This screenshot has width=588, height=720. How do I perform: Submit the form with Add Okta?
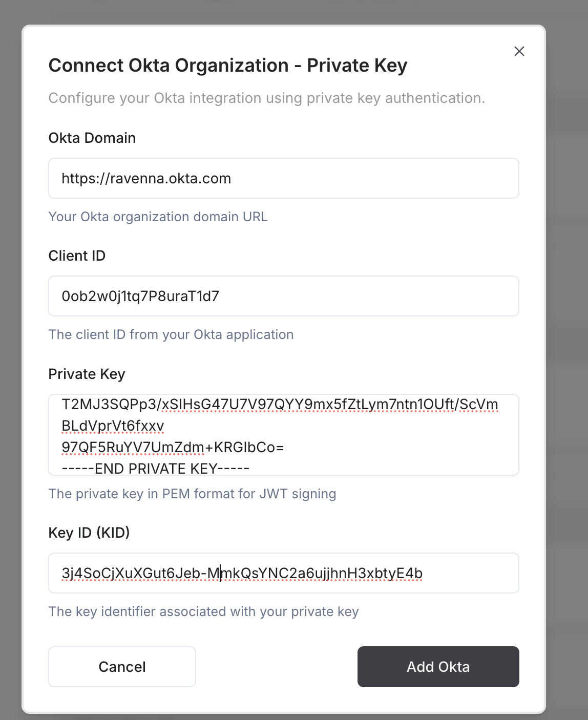point(438,667)
